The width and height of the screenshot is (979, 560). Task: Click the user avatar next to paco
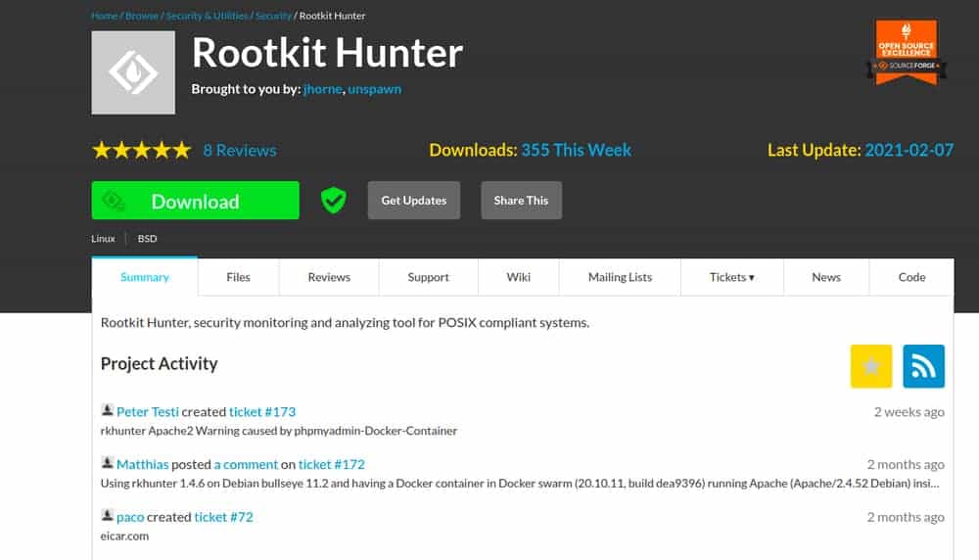point(108,515)
